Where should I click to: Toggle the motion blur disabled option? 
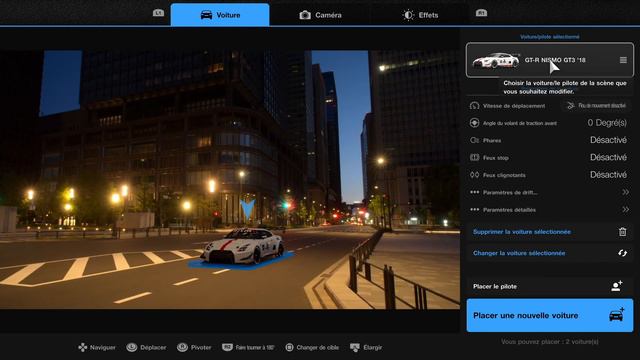pos(597,106)
